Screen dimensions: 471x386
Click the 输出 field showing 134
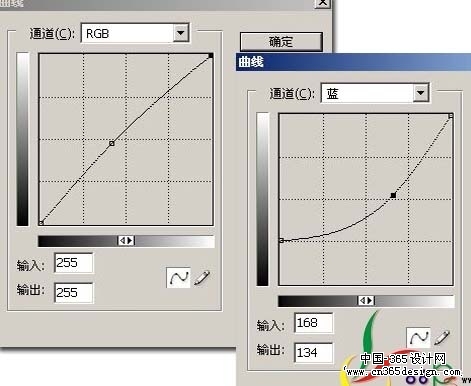click(x=314, y=352)
